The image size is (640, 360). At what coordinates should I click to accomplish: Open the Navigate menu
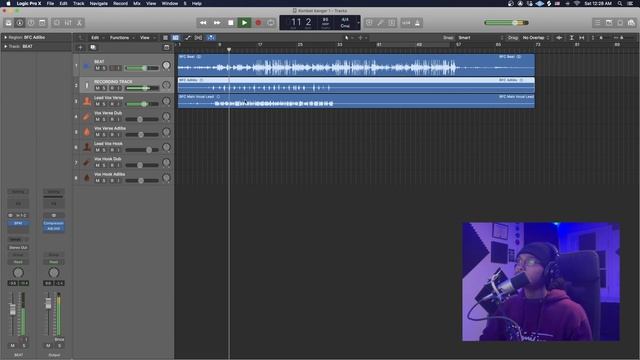pyautogui.click(x=98, y=3)
